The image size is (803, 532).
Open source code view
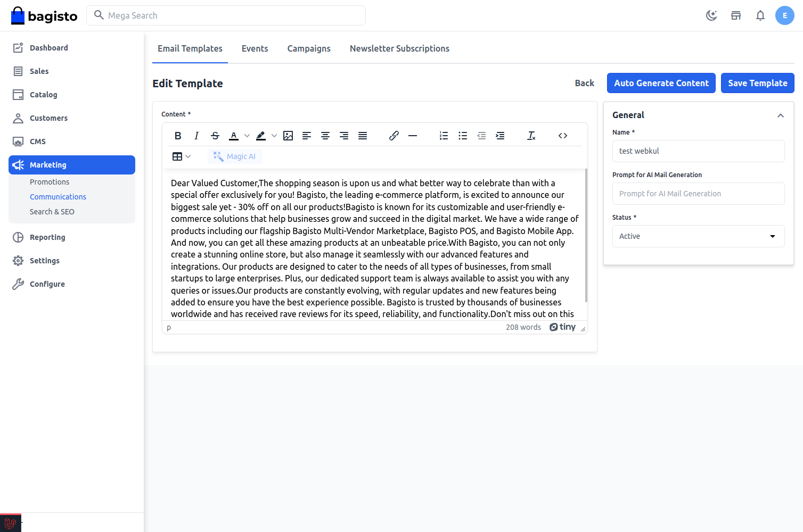[563, 136]
